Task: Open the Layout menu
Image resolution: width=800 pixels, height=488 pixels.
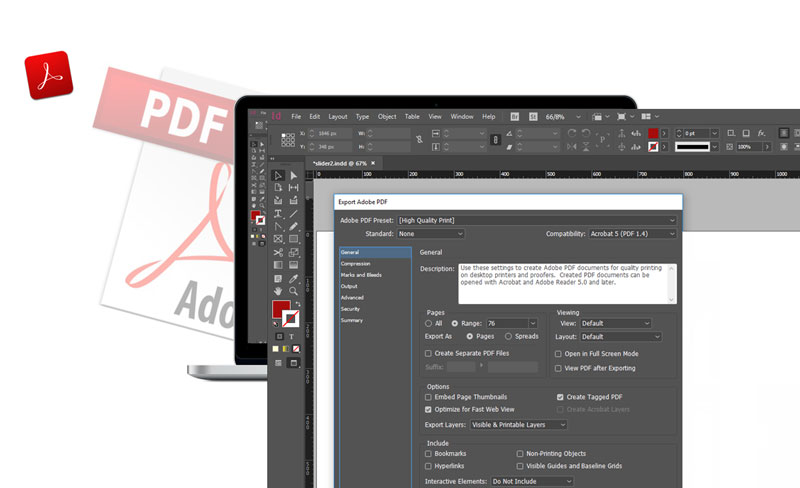Action: [338, 116]
